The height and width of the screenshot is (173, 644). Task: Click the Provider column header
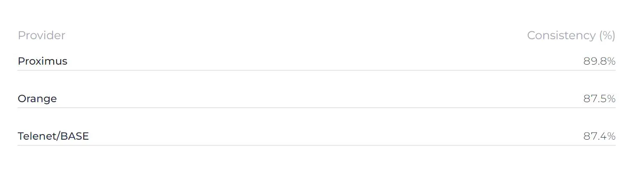pyautogui.click(x=41, y=35)
